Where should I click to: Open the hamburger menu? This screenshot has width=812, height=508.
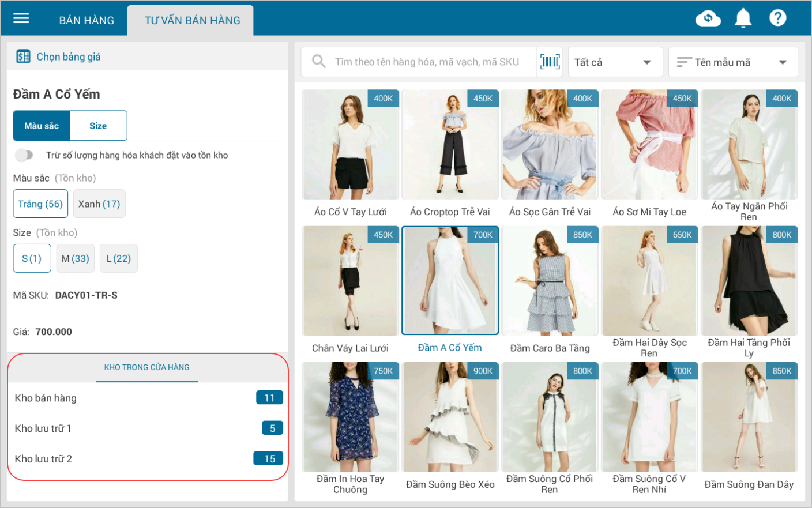point(21,18)
